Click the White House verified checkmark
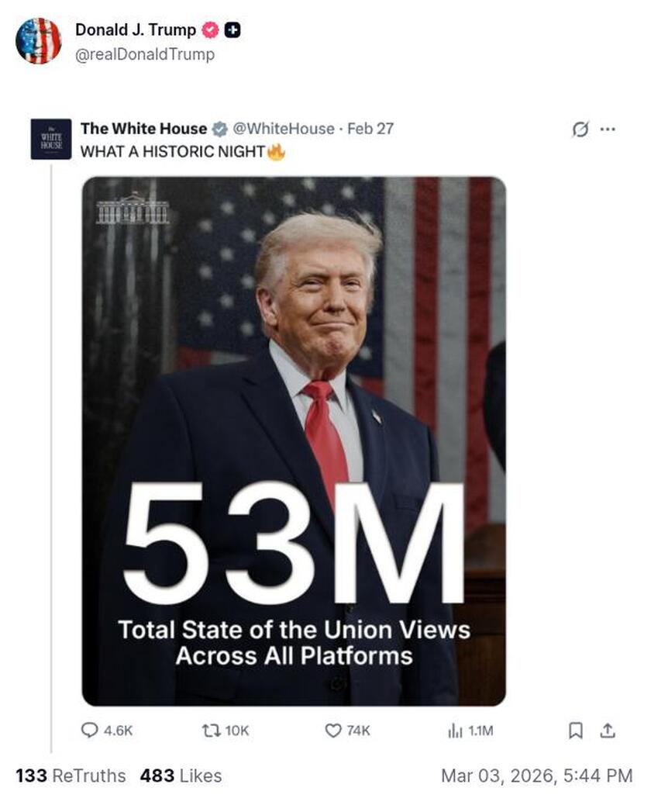The image size is (651, 812). [x=221, y=129]
